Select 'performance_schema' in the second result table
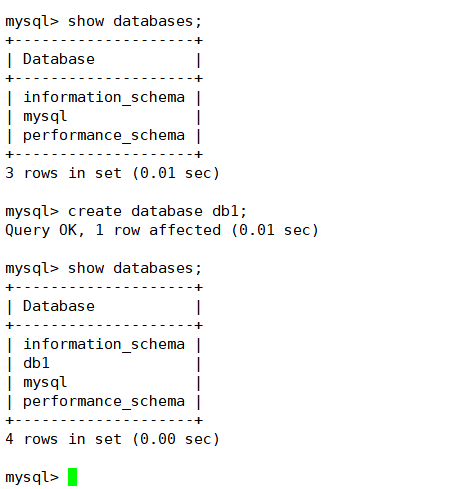 [104, 402]
